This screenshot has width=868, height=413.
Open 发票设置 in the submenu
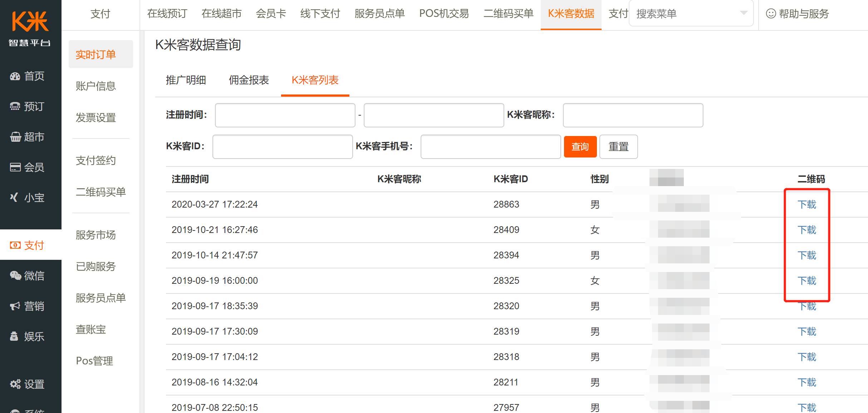[x=95, y=117]
